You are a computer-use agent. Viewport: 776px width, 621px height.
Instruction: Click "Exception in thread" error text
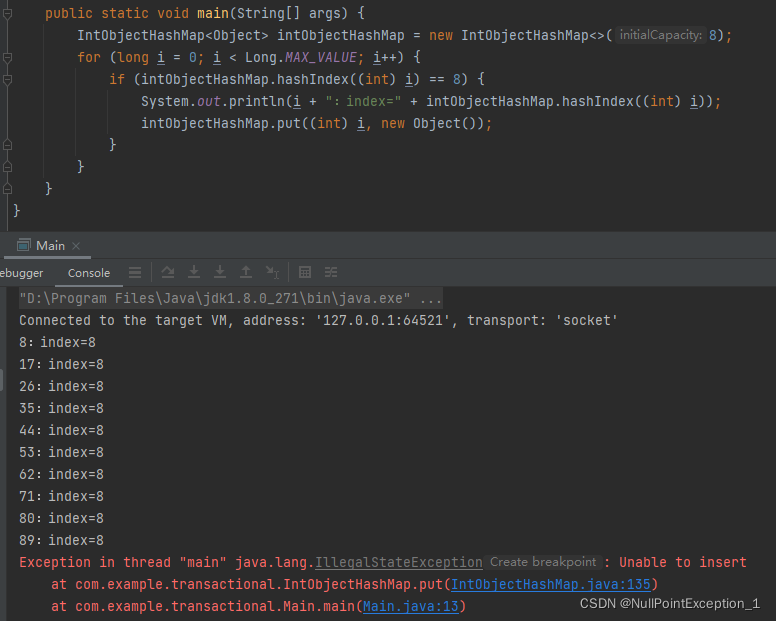pyautogui.click(x=95, y=563)
